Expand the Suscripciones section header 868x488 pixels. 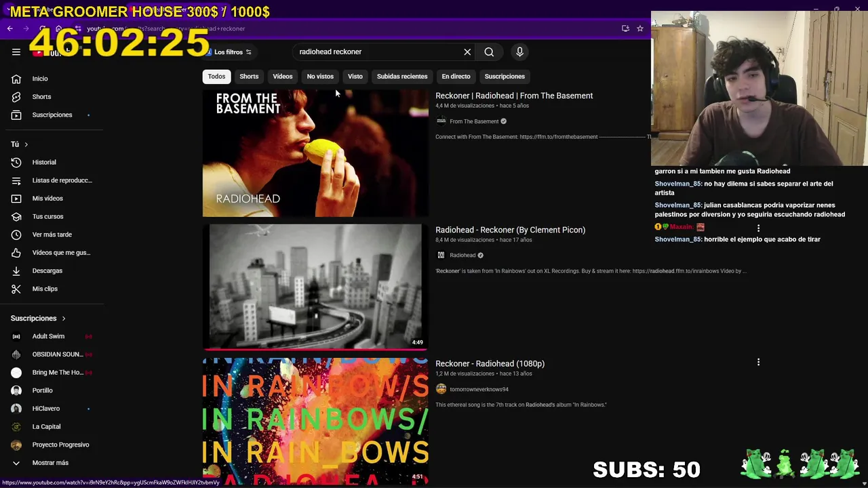[38, 319]
